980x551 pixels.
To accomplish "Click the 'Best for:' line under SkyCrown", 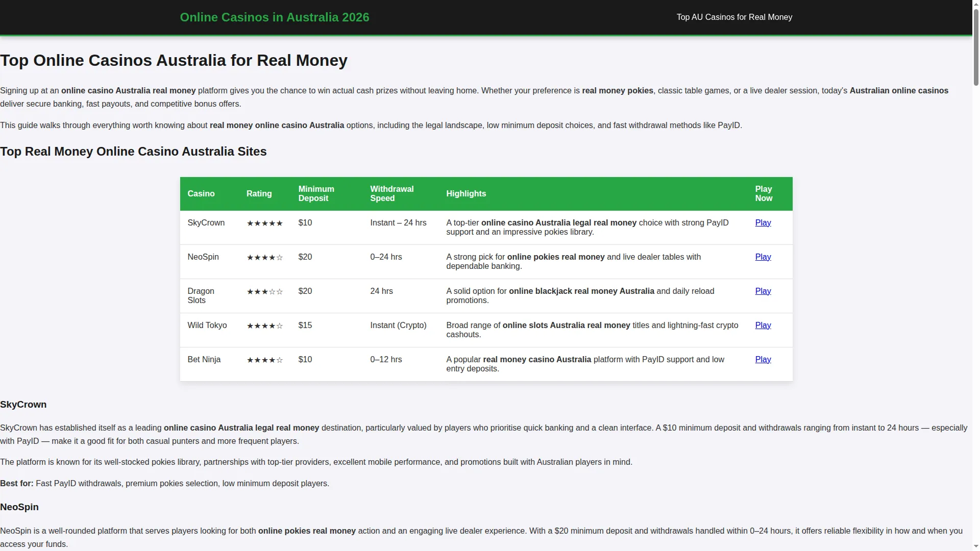I will tap(164, 484).
